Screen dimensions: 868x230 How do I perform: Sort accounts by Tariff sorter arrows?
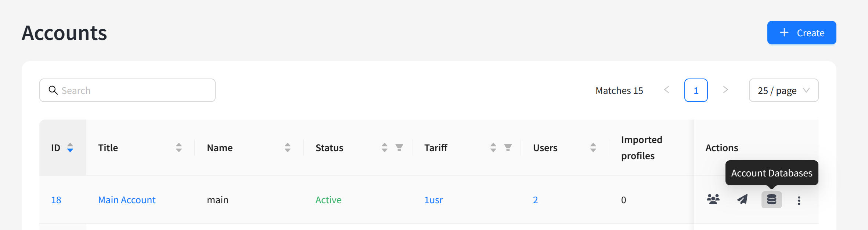493,147
